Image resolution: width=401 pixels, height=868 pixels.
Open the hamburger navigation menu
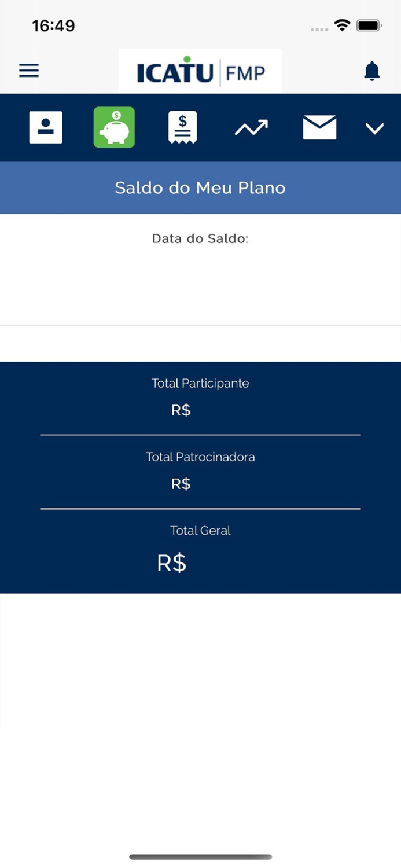click(28, 70)
